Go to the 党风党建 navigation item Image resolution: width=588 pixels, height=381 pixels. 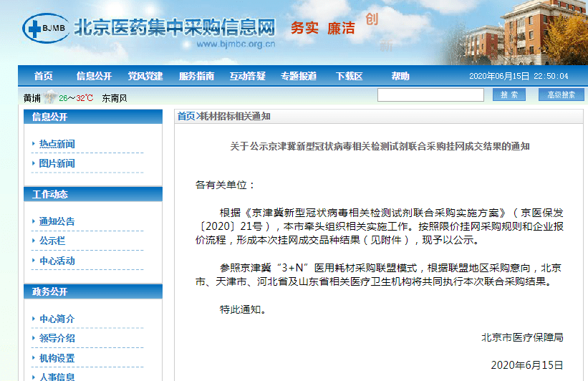145,76
